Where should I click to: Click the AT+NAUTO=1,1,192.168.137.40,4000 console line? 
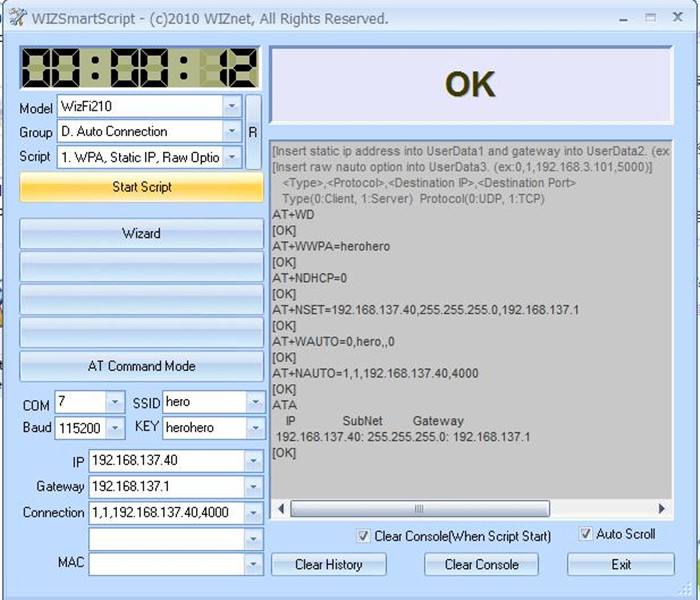pos(375,373)
